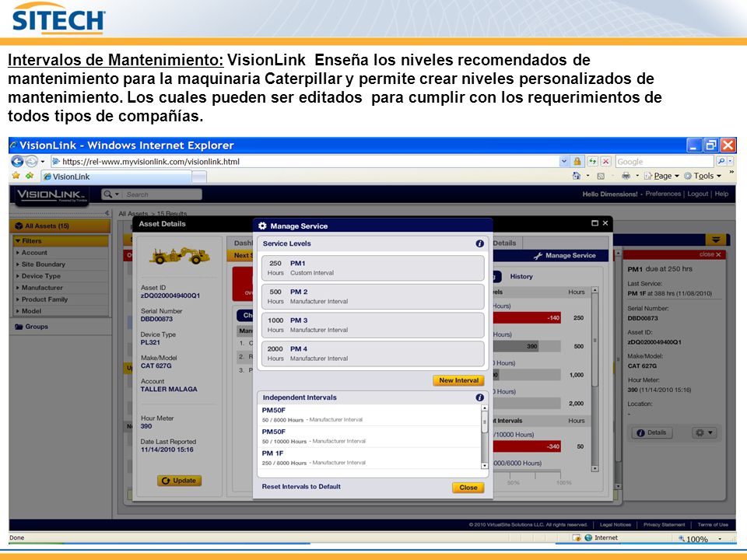Click the Logout link
The height and width of the screenshot is (560, 747).
coord(697,194)
